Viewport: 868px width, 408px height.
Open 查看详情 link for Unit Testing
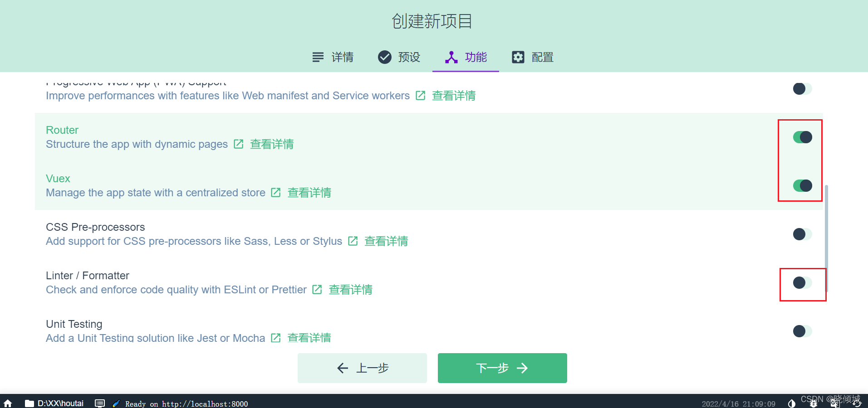pos(309,338)
